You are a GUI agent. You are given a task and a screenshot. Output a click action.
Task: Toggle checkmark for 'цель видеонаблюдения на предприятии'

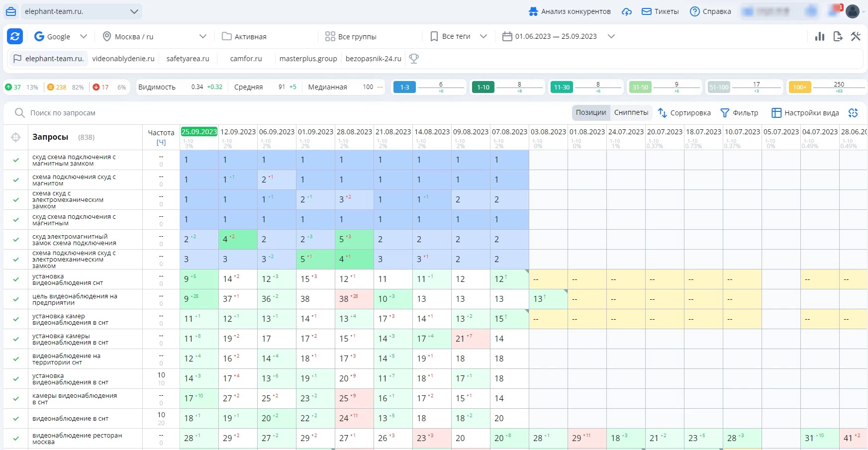click(x=16, y=299)
